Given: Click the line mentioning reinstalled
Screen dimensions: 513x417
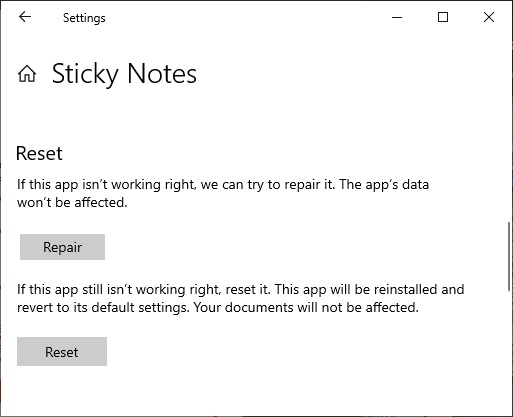Looking at the screenshot, I should [x=240, y=289].
